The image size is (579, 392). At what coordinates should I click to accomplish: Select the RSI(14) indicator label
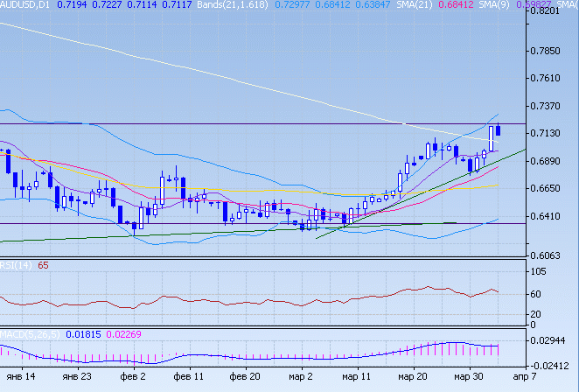(x=17, y=265)
